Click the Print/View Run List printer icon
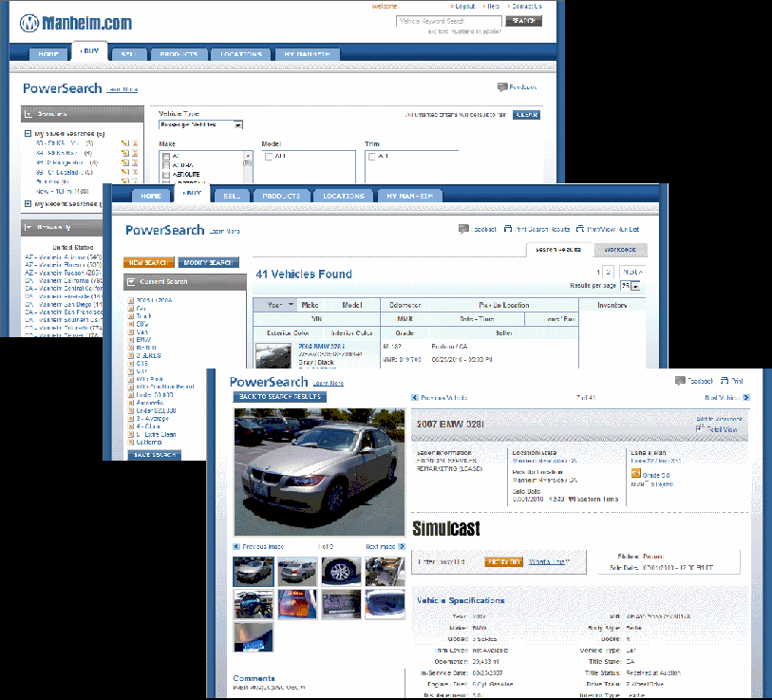This screenshot has width=772, height=700. point(580,229)
